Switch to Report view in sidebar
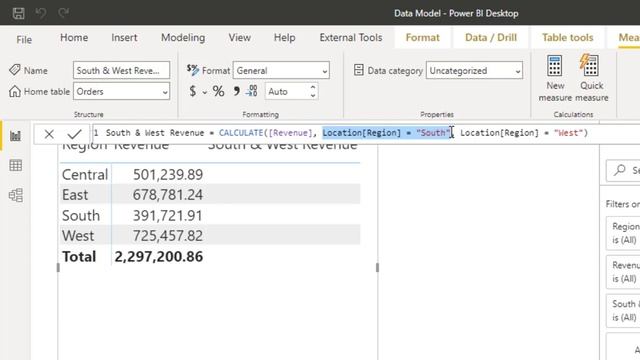Viewport: 640px width, 360px height. tap(16, 136)
